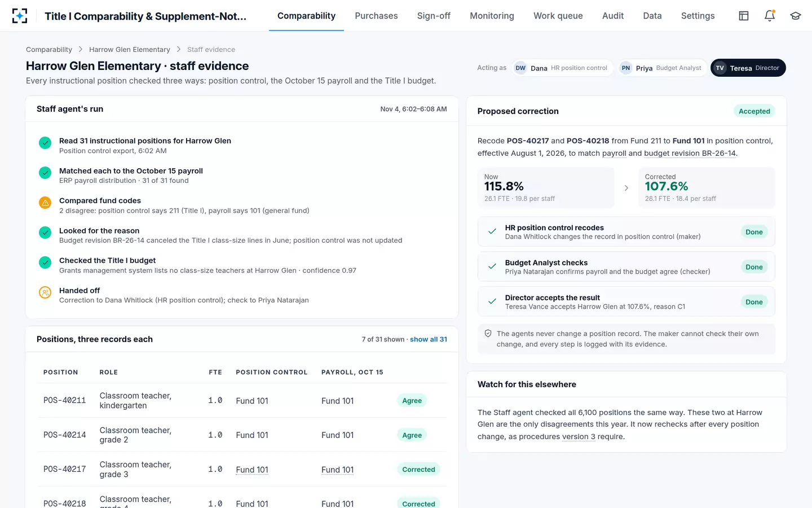Open the Audit tab
The height and width of the screenshot is (508, 812).
[x=613, y=16]
